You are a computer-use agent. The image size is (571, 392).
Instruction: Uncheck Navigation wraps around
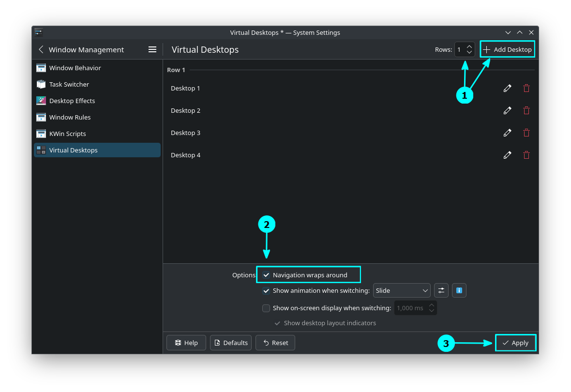click(x=266, y=274)
